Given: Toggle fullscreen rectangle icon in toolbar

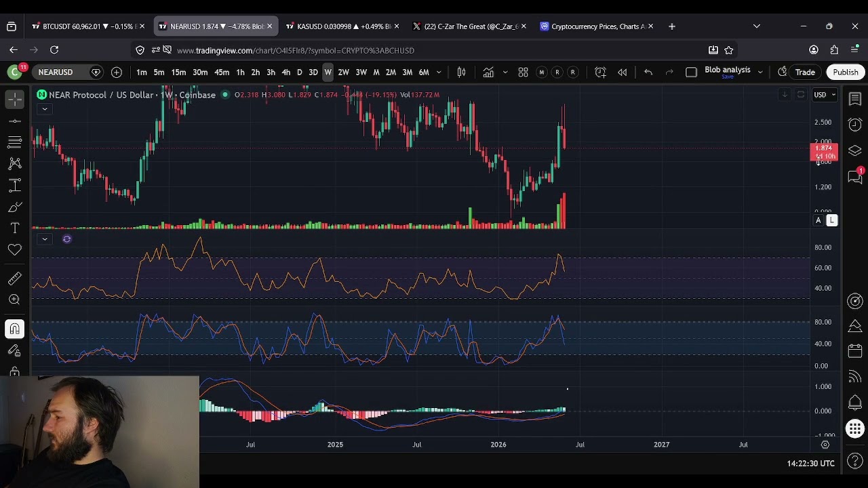Looking at the screenshot, I should 691,73.
